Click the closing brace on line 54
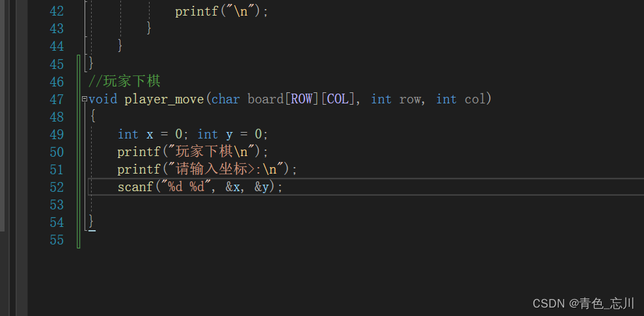 click(91, 222)
